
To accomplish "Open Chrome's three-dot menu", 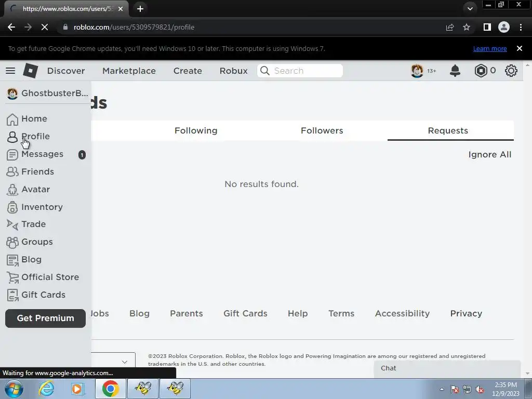I will tap(521, 27).
